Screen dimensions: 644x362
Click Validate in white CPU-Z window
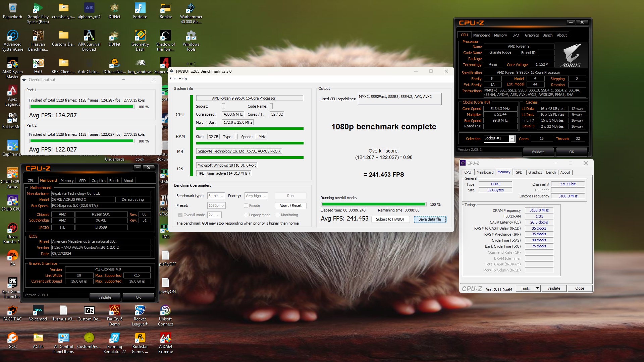pyautogui.click(x=554, y=288)
